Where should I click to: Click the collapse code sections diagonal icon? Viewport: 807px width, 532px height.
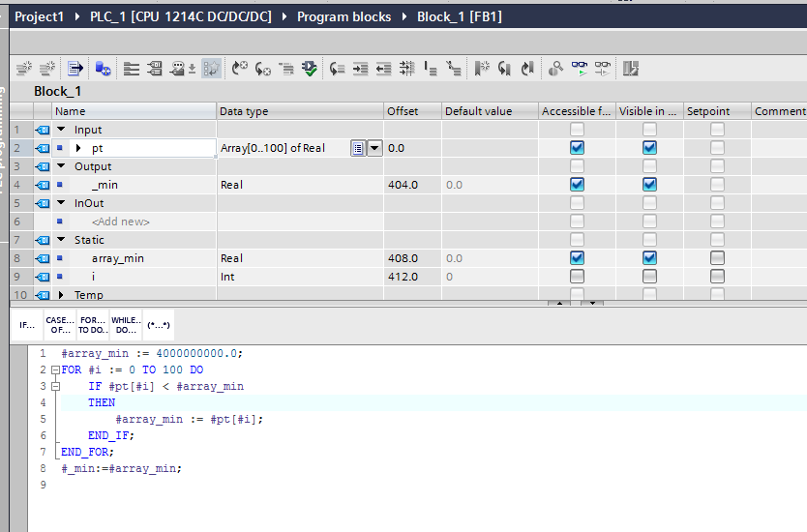454,69
